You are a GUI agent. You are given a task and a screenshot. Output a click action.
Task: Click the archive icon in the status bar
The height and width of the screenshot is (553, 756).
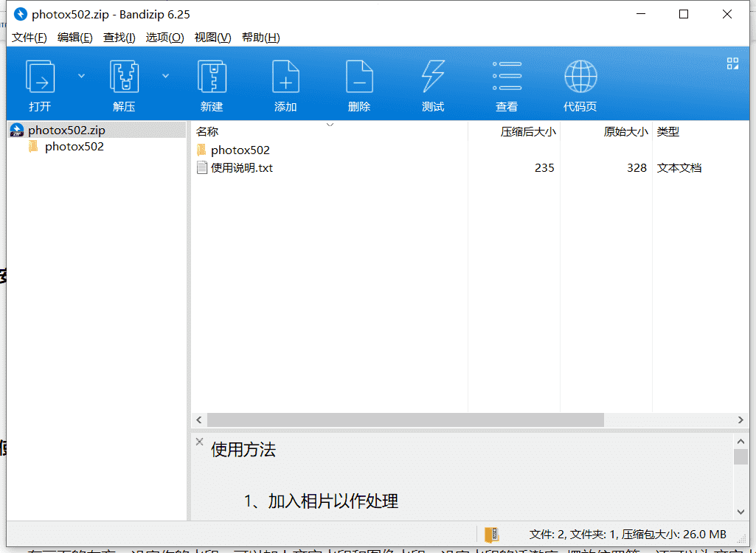click(x=491, y=534)
